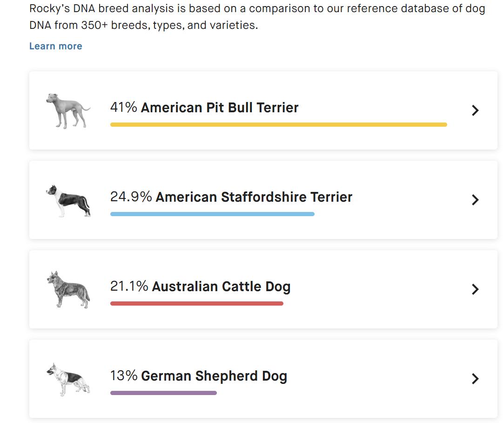Select the American Staffordshire Terrier breed name

point(254,197)
